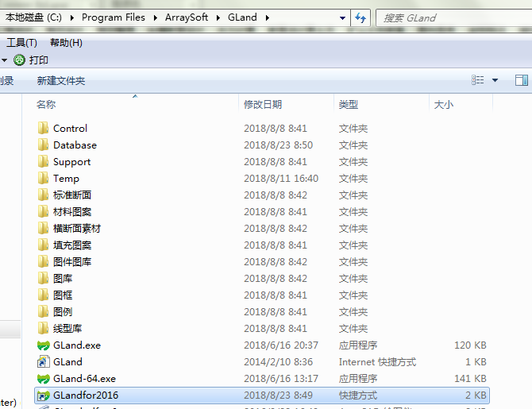The image size is (532, 409).
Task: Click the Database date 2018/8/23 8:50
Action: pos(278,145)
